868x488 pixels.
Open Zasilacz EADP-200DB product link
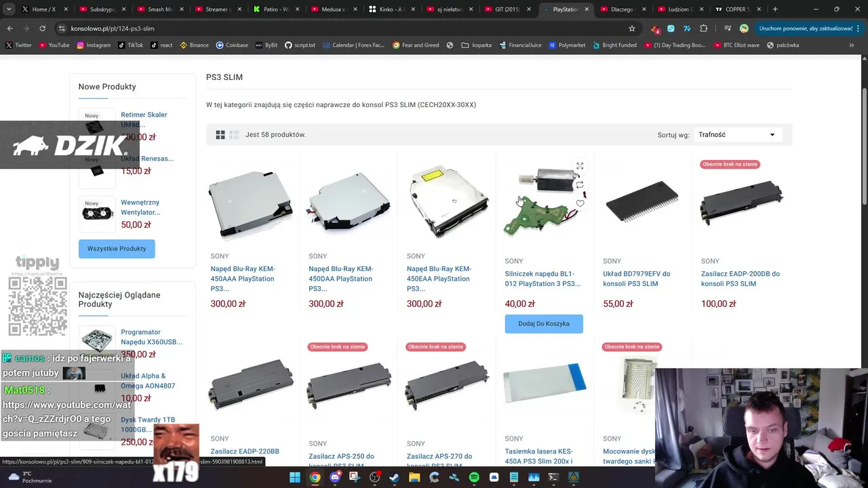click(741, 279)
